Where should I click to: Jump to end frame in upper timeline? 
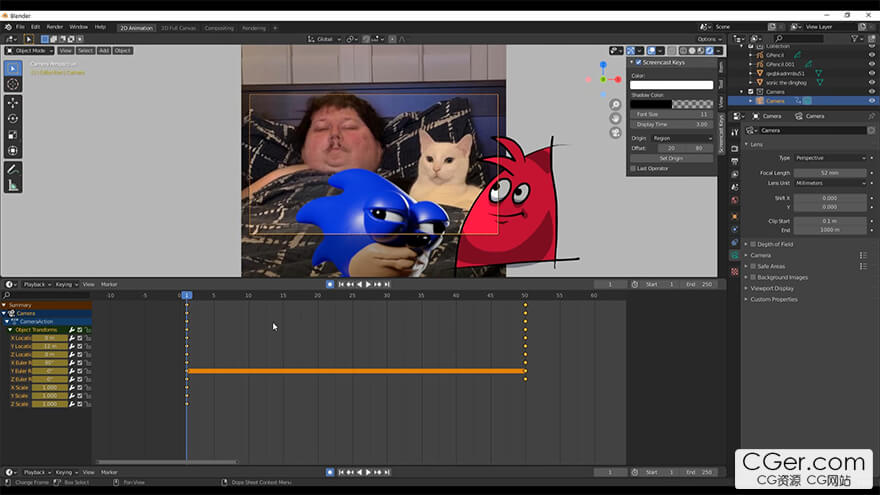387,285
